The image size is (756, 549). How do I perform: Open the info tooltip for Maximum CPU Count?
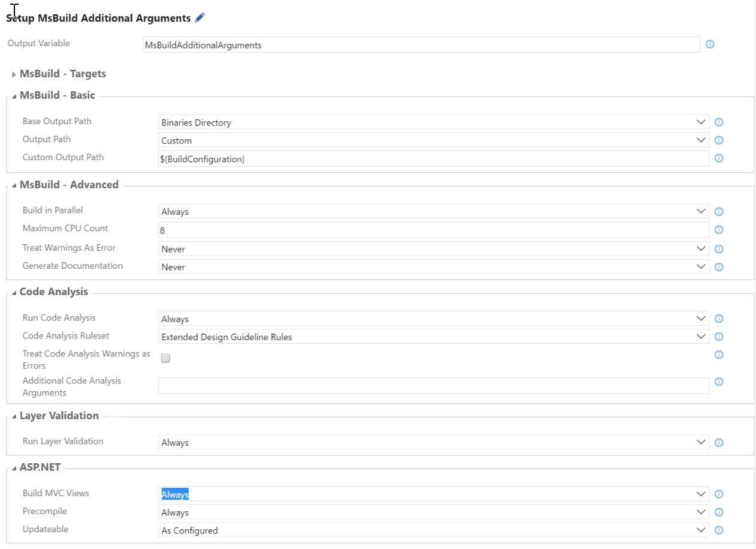[x=718, y=229]
